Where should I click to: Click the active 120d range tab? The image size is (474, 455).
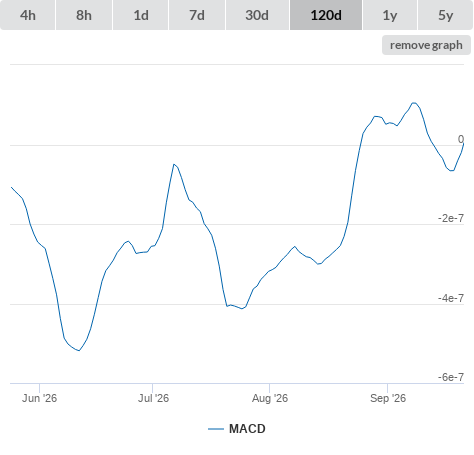(326, 15)
